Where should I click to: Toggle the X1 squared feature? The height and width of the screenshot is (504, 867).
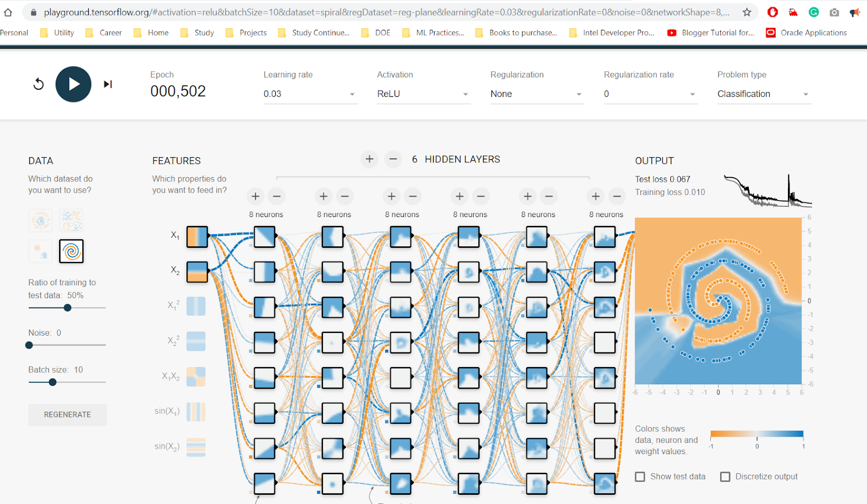[x=196, y=306]
